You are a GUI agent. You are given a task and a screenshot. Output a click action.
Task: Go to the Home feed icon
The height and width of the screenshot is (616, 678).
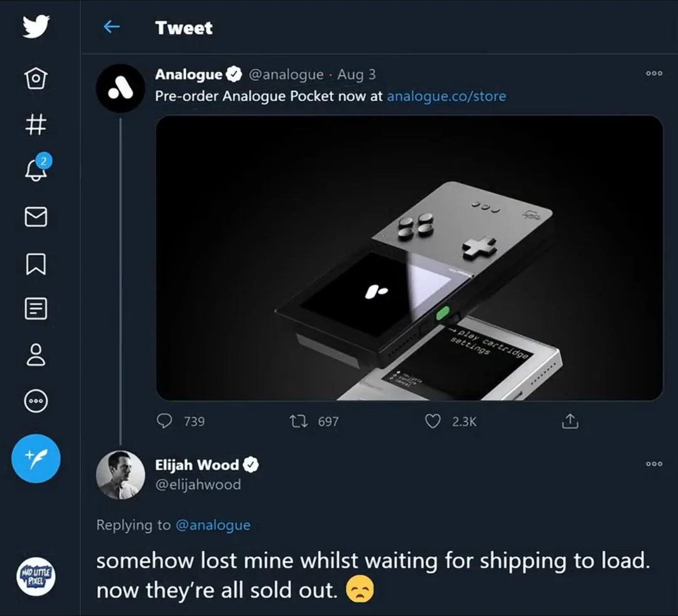click(x=36, y=78)
